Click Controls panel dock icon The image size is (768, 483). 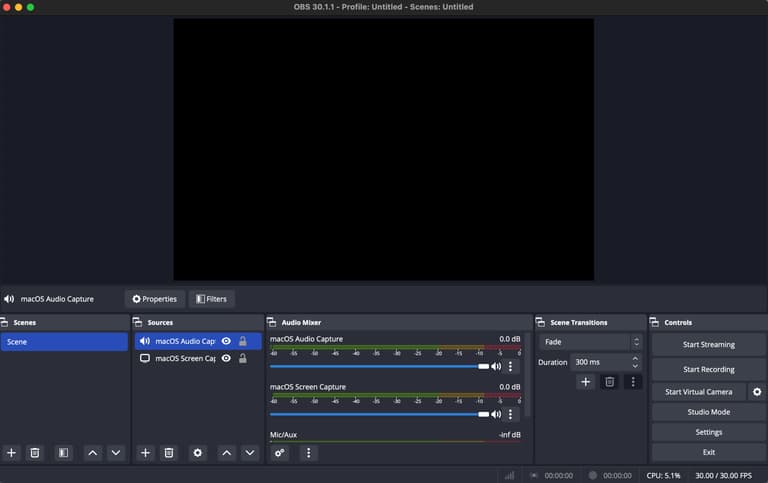click(654, 322)
